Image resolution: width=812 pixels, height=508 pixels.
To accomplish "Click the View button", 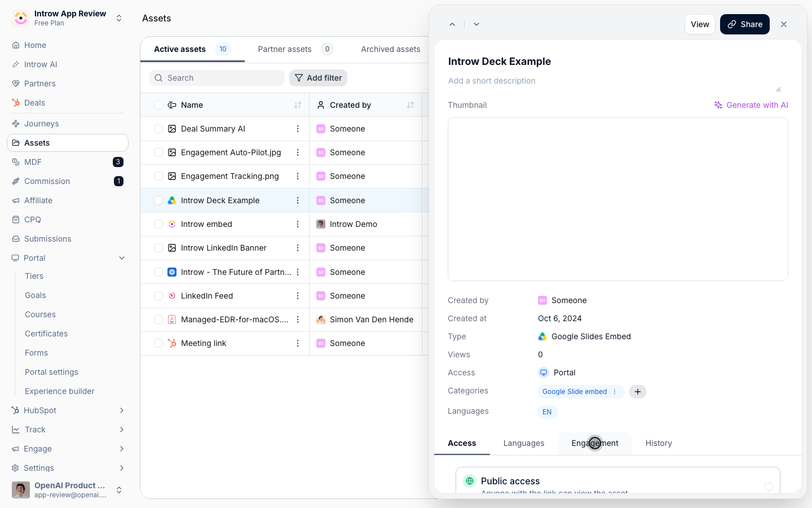I will coord(700,24).
